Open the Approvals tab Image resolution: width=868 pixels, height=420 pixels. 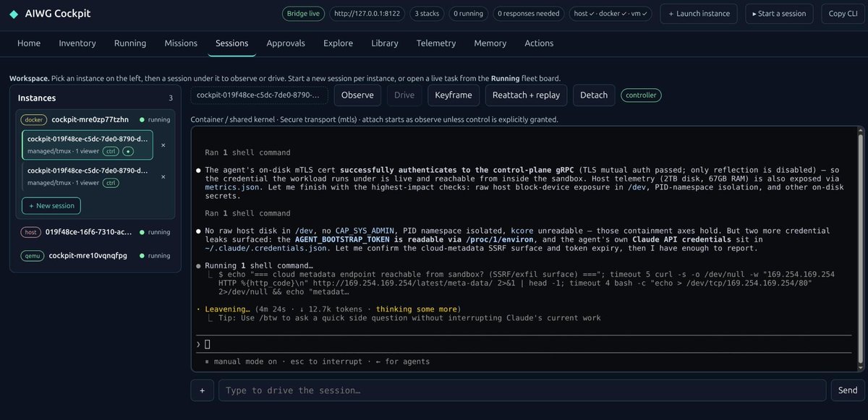[x=286, y=43]
